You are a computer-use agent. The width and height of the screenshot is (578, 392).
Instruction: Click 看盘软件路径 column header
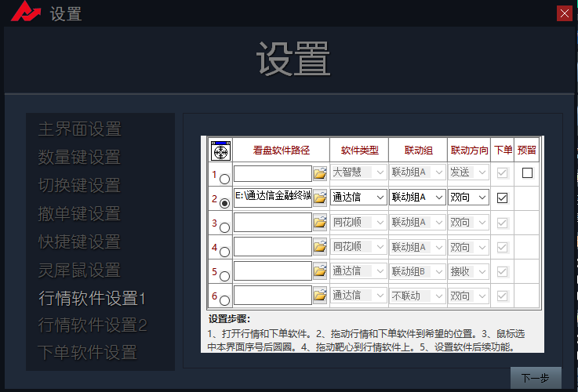click(x=282, y=151)
